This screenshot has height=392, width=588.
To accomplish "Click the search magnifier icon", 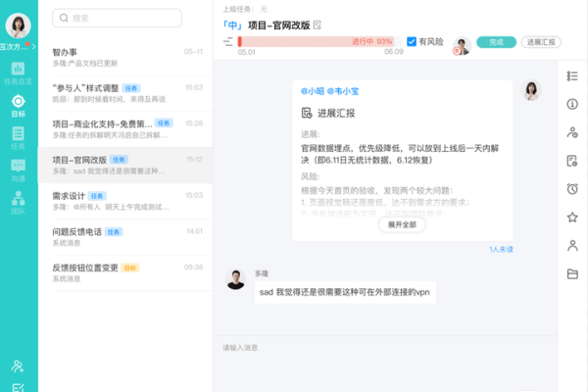I will 64,18.
